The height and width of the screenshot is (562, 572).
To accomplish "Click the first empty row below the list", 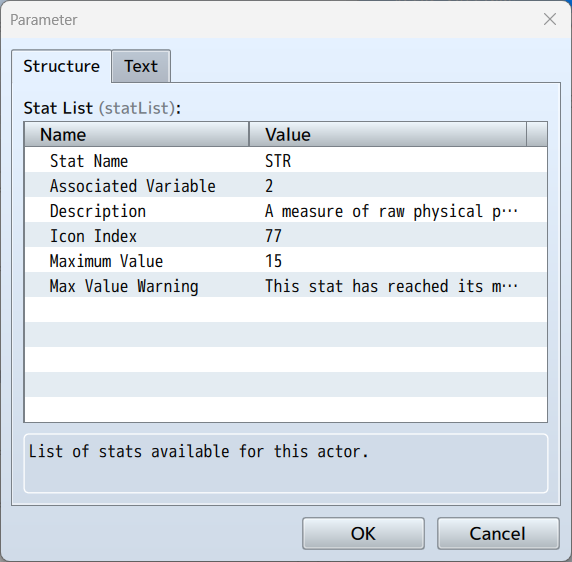I will click(x=286, y=310).
